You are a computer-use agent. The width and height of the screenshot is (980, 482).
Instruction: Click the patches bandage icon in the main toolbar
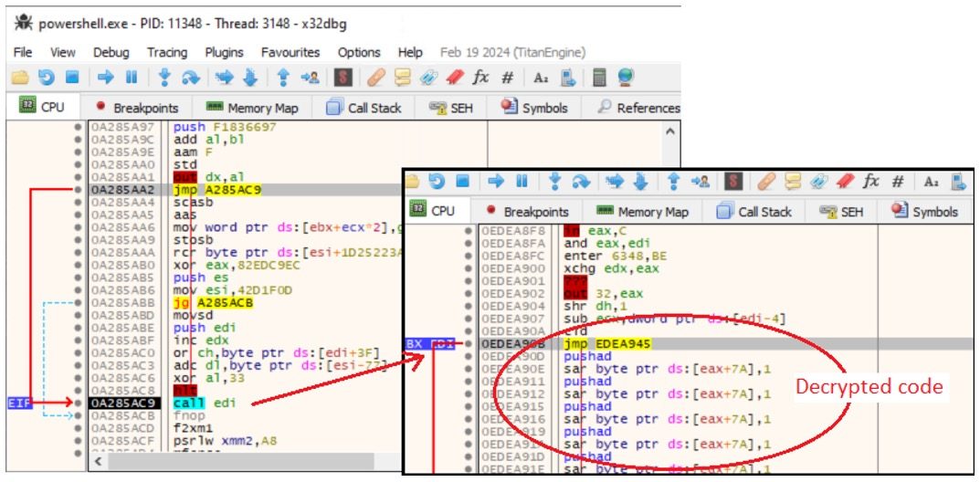[x=375, y=79]
